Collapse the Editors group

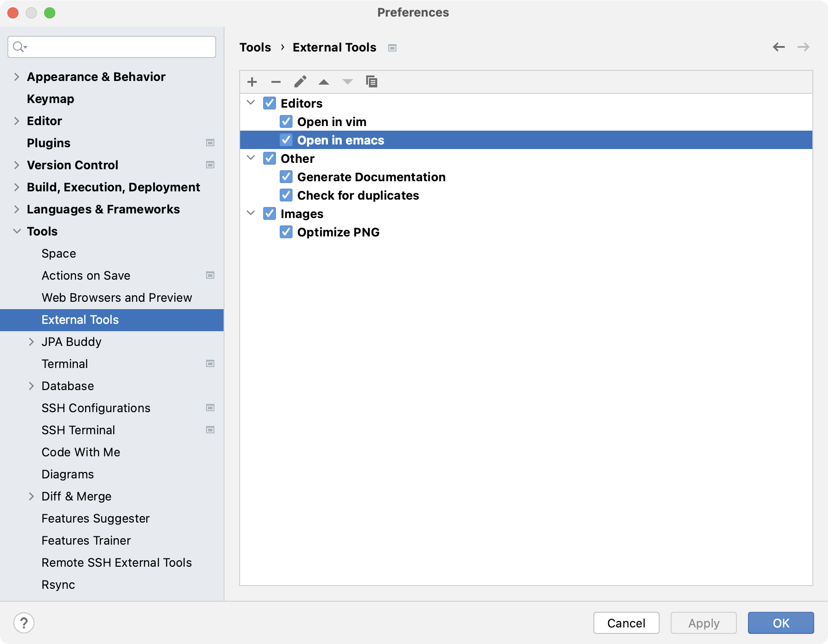(251, 103)
